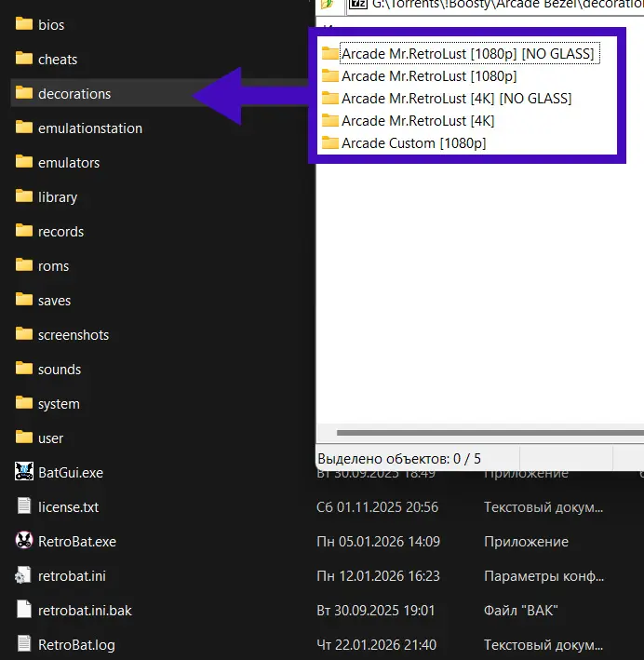Select the cheats folder icon
This screenshot has height=660, width=644.
coord(24,59)
